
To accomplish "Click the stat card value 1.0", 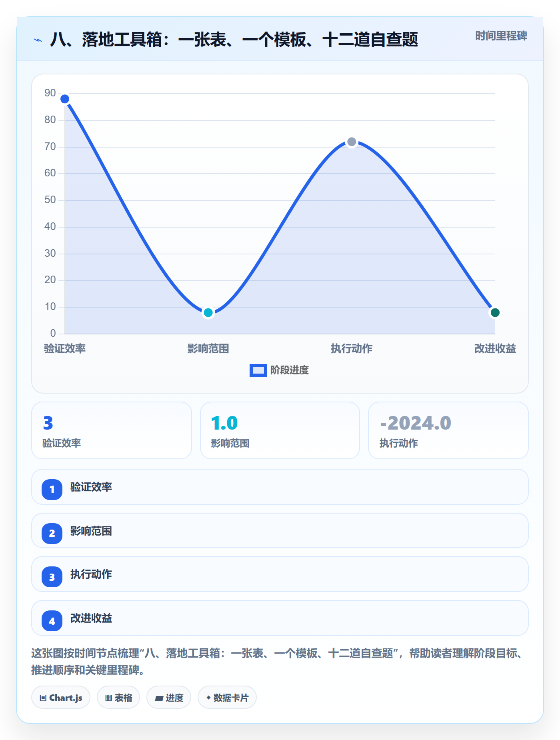I will [224, 423].
